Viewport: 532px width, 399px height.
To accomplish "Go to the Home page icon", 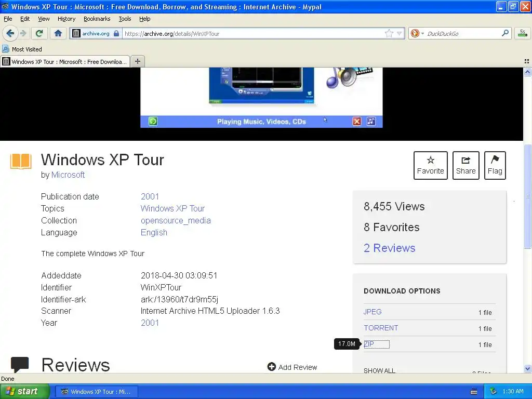I will click(58, 33).
